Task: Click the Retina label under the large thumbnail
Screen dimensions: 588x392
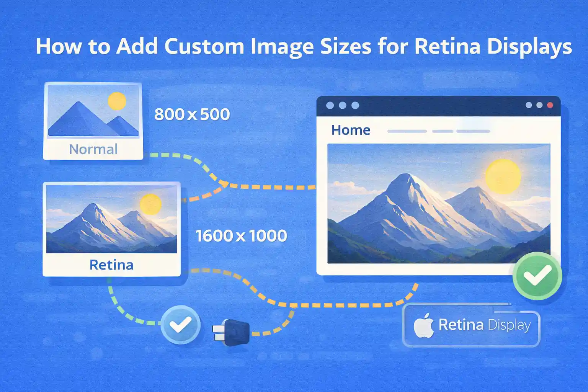Action: click(x=111, y=265)
